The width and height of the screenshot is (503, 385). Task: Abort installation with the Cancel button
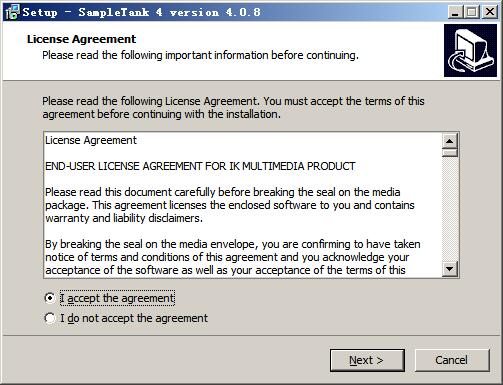pyautogui.click(x=452, y=360)
